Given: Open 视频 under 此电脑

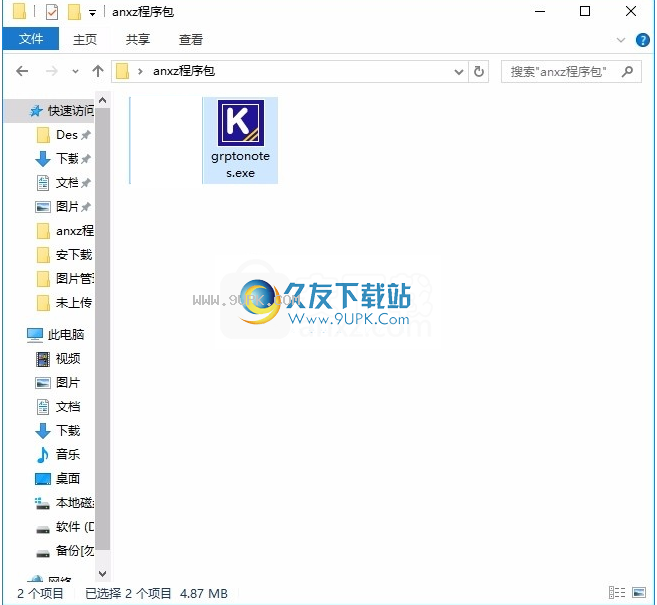Looking at the screenshot, I should 58,359.
